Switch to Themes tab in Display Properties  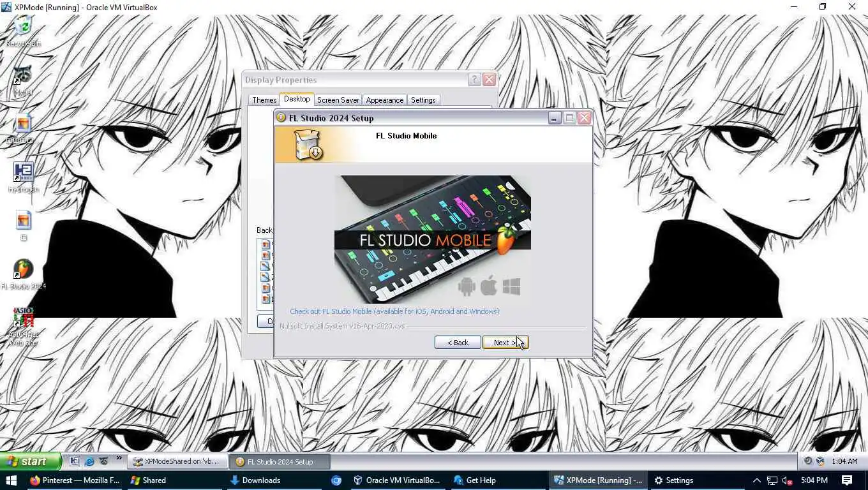pyautogui.click(x=264, y=100)
